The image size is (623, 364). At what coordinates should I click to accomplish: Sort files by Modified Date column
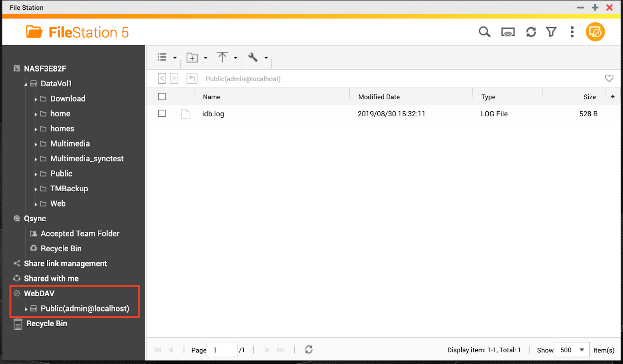coord(379,97)
